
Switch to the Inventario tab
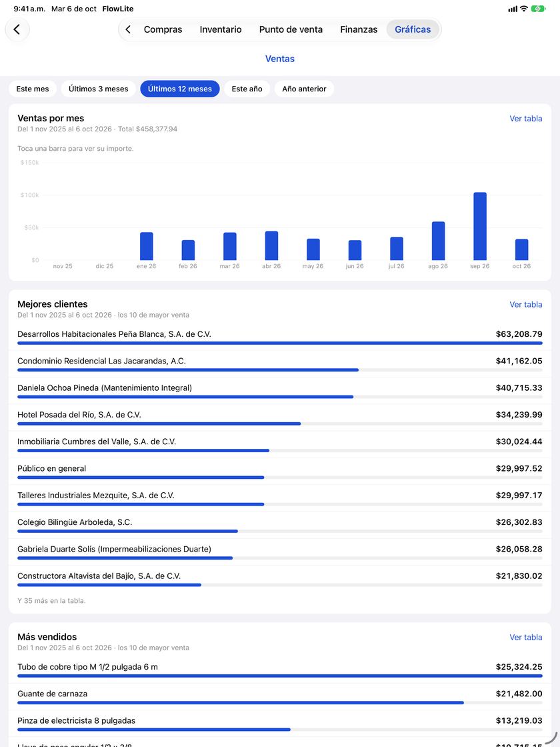[221, 29]
